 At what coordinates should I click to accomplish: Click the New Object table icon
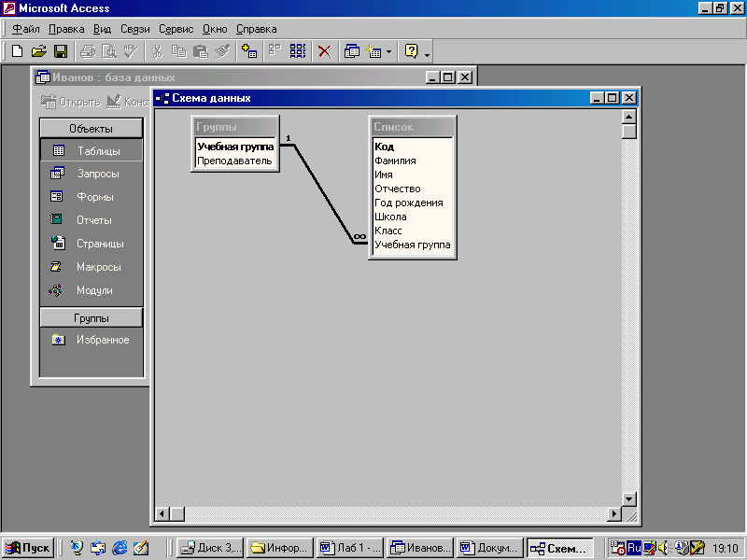click(x=373, y=51)
